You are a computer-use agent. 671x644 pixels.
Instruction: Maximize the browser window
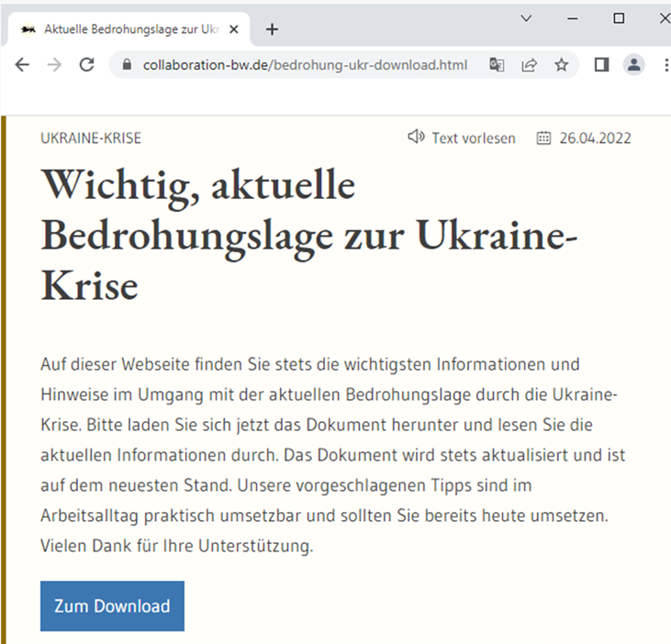pyautogui.click(x=619, y=18)
